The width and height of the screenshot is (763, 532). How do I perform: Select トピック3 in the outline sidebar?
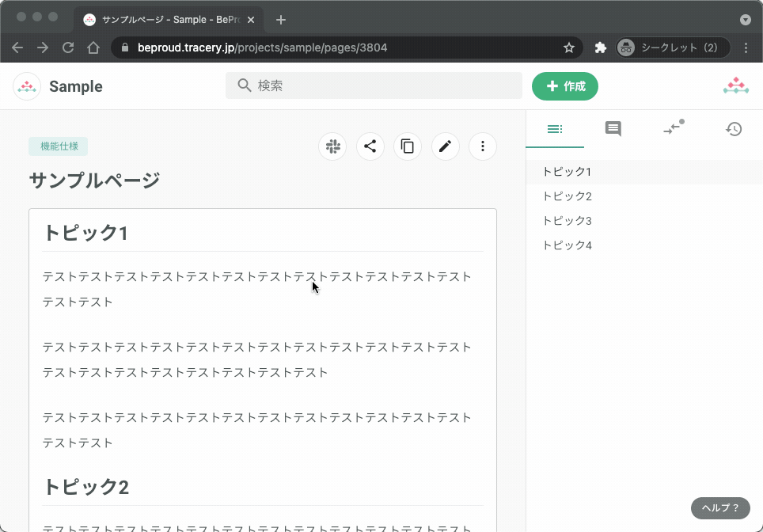[x=567, y=220]
